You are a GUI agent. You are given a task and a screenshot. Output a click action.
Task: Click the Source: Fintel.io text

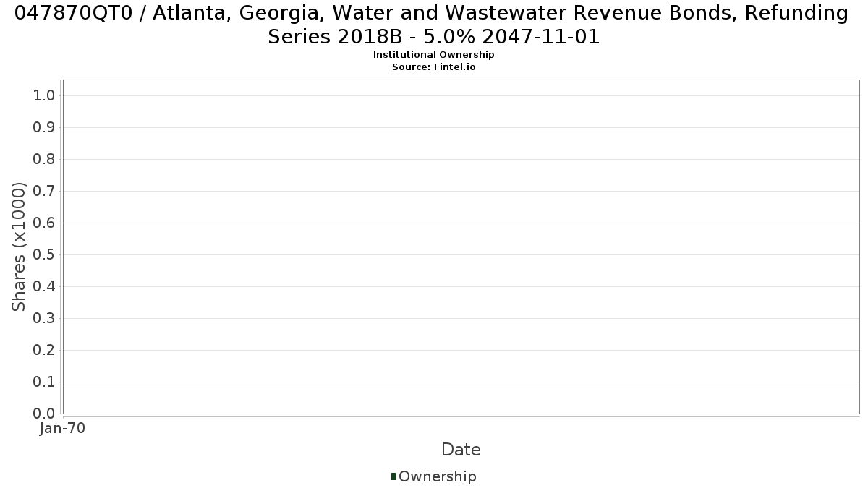click(x=434, y=67)
